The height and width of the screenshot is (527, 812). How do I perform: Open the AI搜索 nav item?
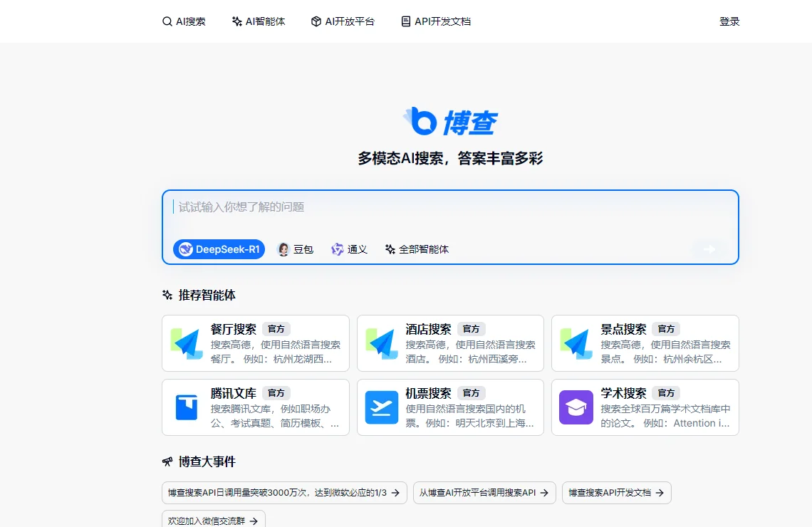pos(184,21)
